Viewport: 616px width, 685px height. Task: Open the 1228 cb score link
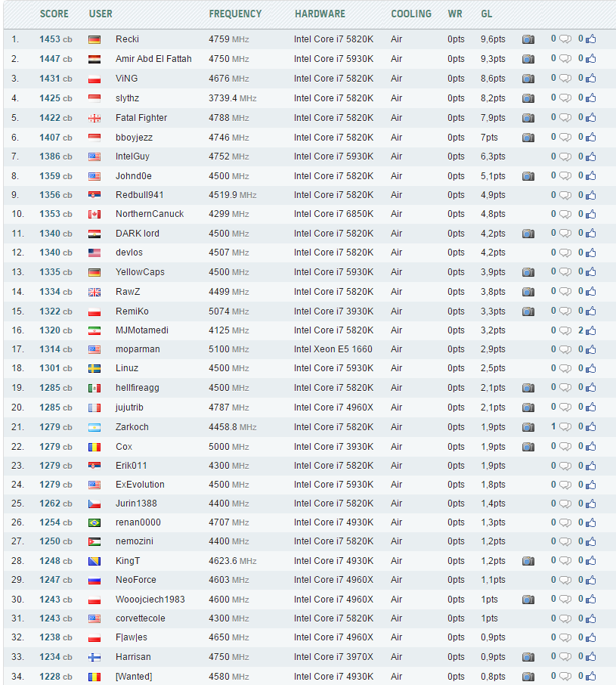click(55, 677)
